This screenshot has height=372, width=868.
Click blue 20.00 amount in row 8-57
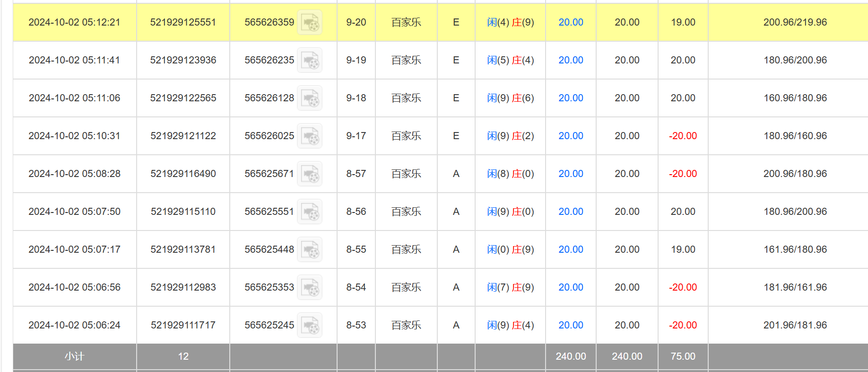pyautogui.click(x=571, y=174)
